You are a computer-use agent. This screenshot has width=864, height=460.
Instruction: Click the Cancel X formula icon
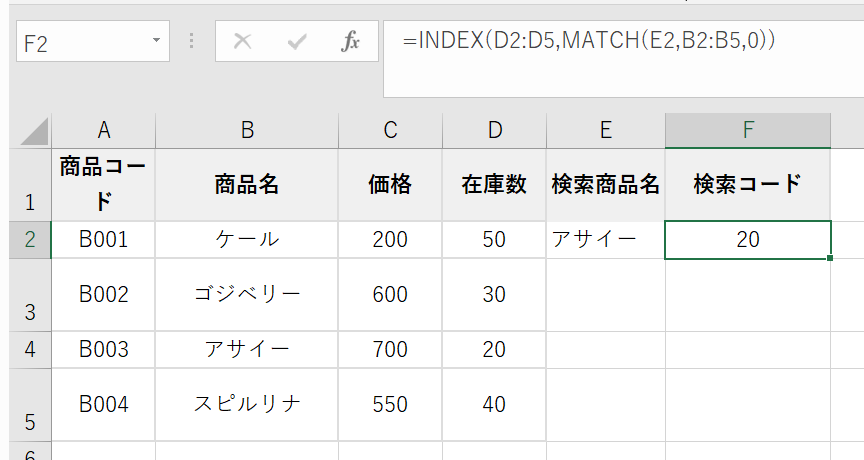coord(242,42)
